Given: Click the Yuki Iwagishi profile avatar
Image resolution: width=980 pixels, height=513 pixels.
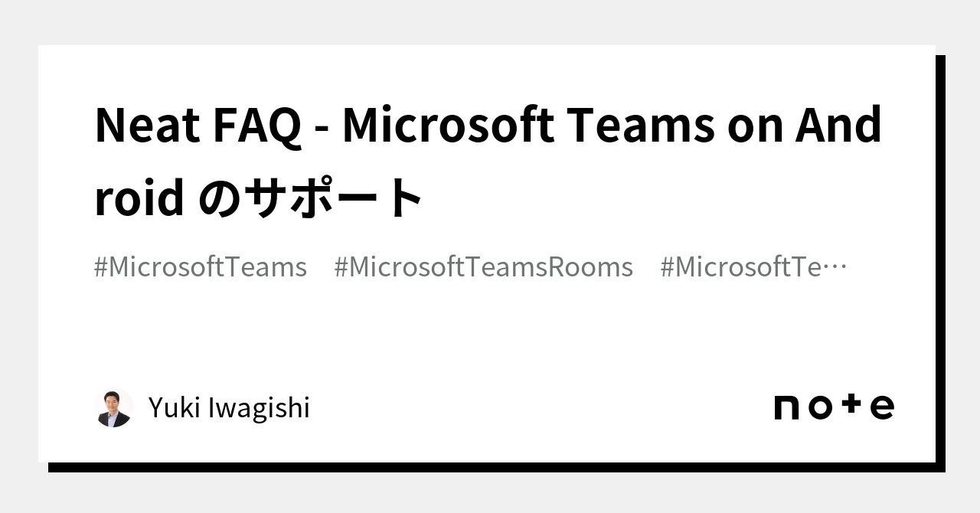Looking at the screenshot, I should pos(113,408).
